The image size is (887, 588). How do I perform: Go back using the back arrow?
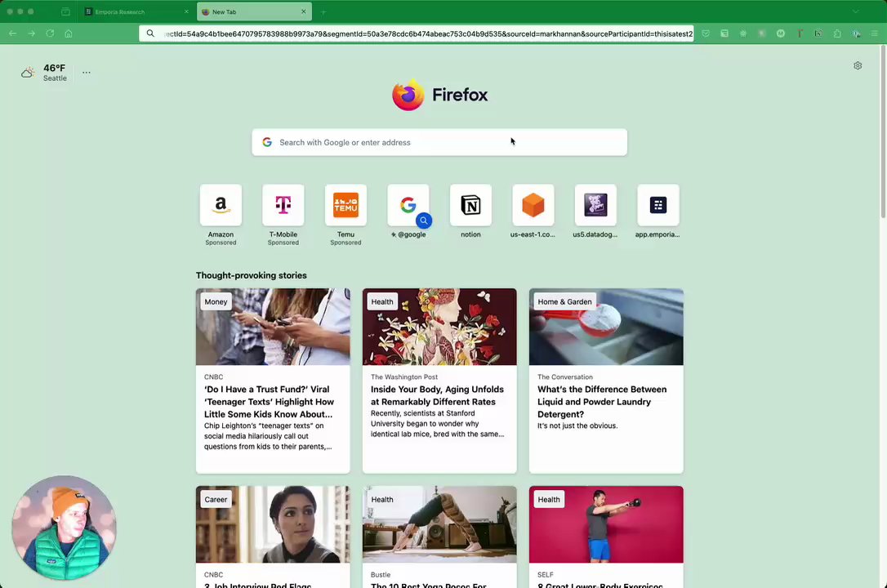pyautogui.click(x=12, y=33)
